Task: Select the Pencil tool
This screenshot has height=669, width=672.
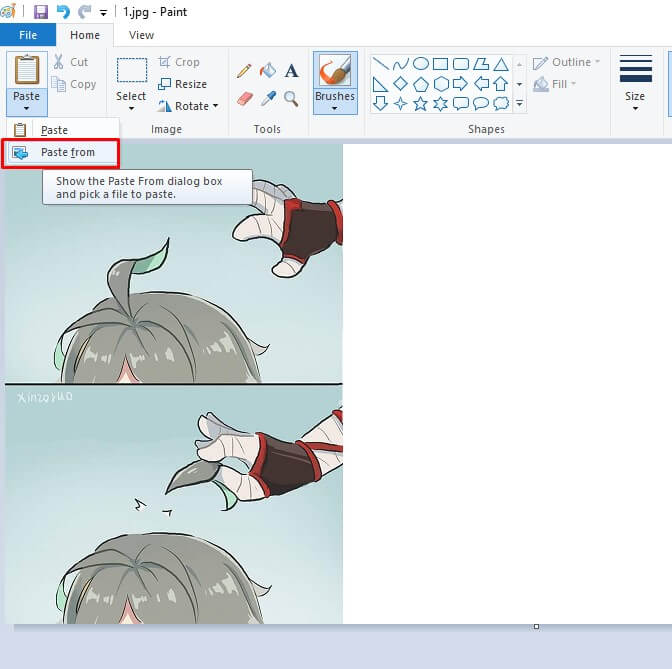Action: click(244, 70)
